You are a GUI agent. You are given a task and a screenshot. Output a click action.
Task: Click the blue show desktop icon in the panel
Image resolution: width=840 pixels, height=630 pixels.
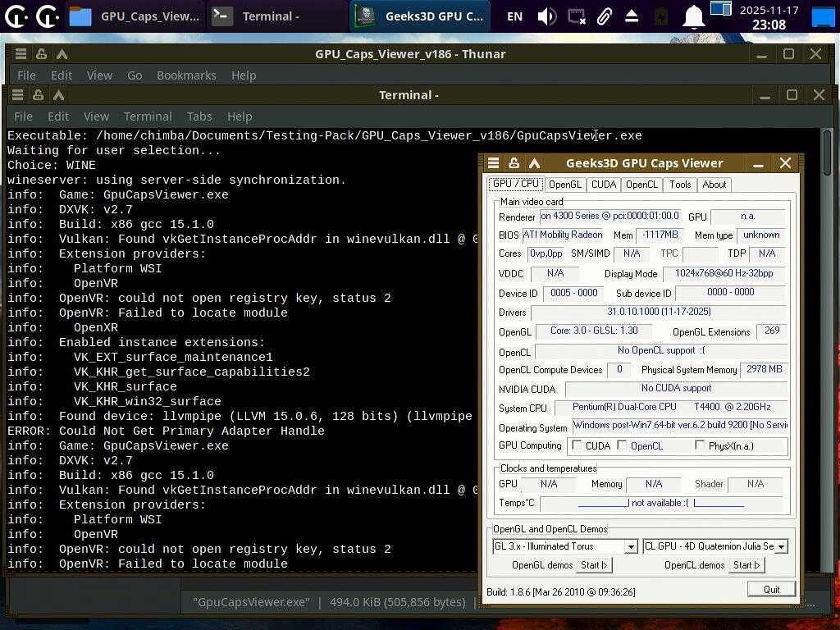pos(824,16)
